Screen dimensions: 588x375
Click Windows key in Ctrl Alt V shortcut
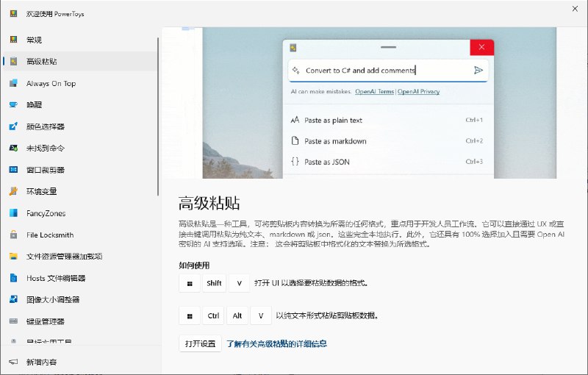click(x=190, y=315)
